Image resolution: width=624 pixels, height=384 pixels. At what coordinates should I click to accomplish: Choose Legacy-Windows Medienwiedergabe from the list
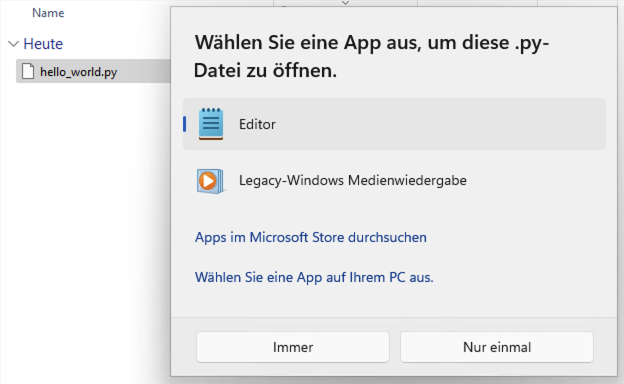tap(353, 180)
